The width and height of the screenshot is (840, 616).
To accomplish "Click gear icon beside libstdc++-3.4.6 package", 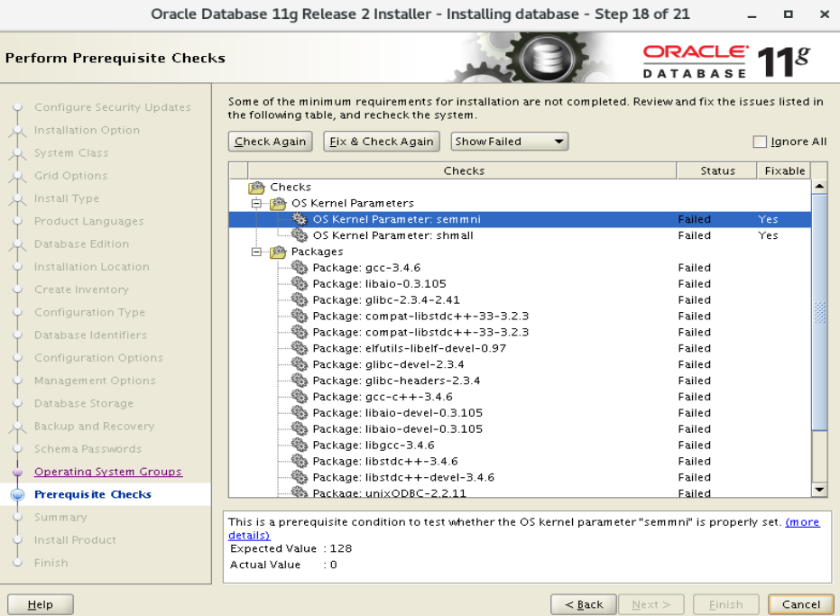I will (x=300, y=461).
